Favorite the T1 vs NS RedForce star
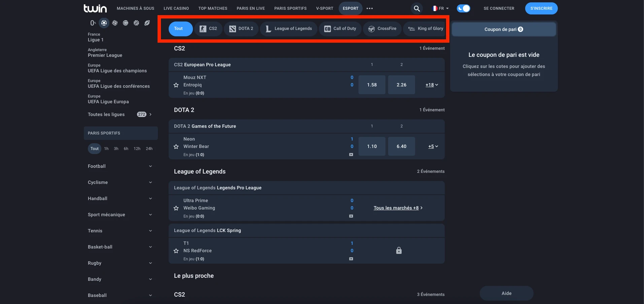644x304 pixels. pos(176,251)
